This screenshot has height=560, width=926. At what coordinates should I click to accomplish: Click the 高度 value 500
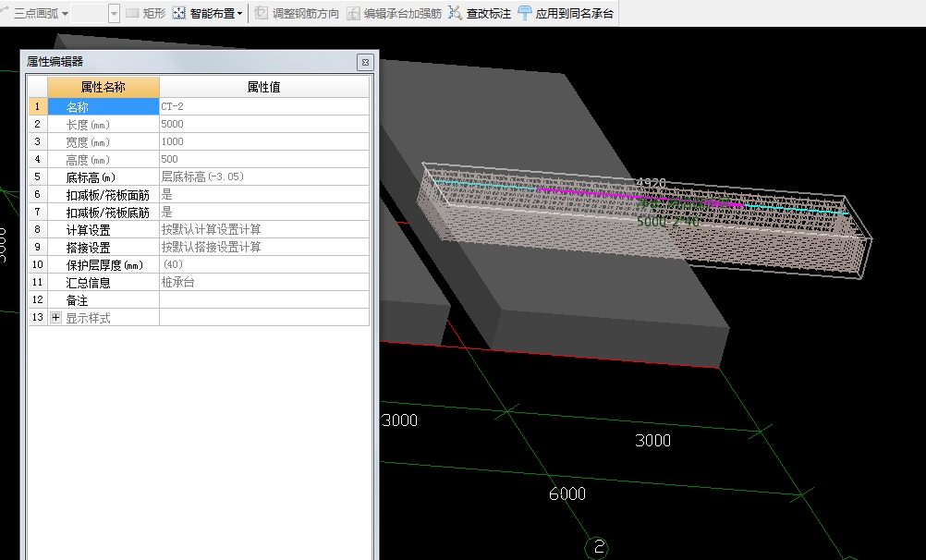pos(264,159)
